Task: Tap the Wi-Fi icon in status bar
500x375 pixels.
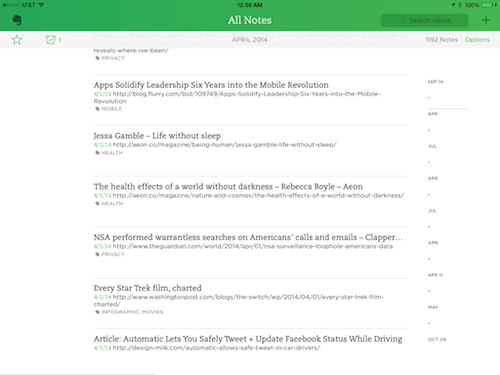Action: coord(41,5)
